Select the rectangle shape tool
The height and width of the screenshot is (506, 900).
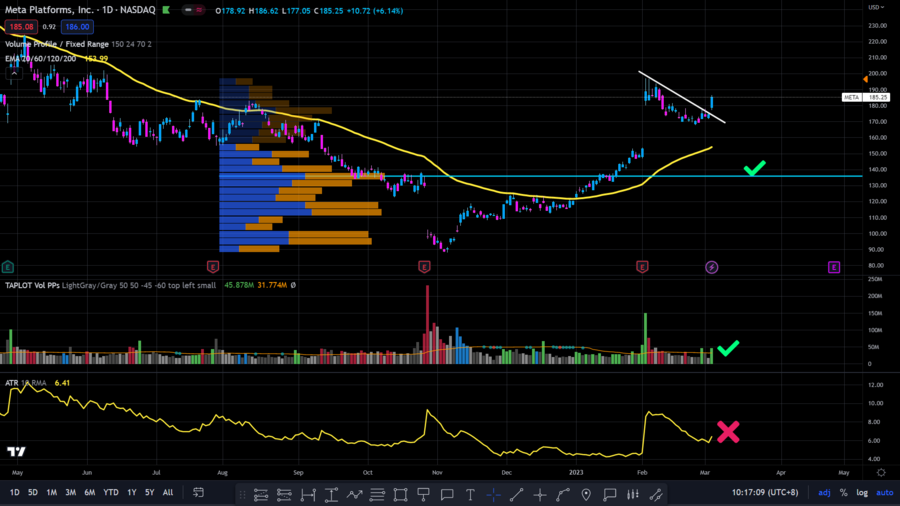(x=400, y=494)
